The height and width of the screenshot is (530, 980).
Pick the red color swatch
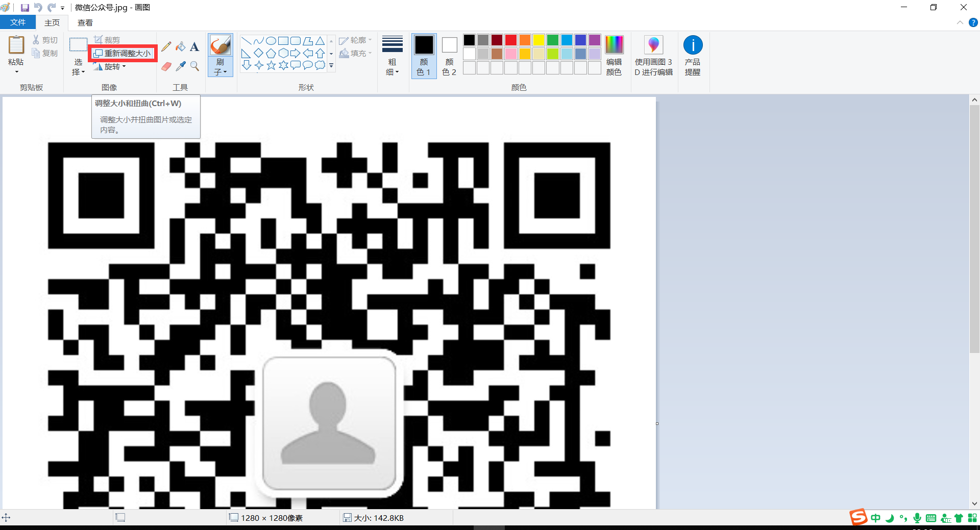tap(511, 40)
